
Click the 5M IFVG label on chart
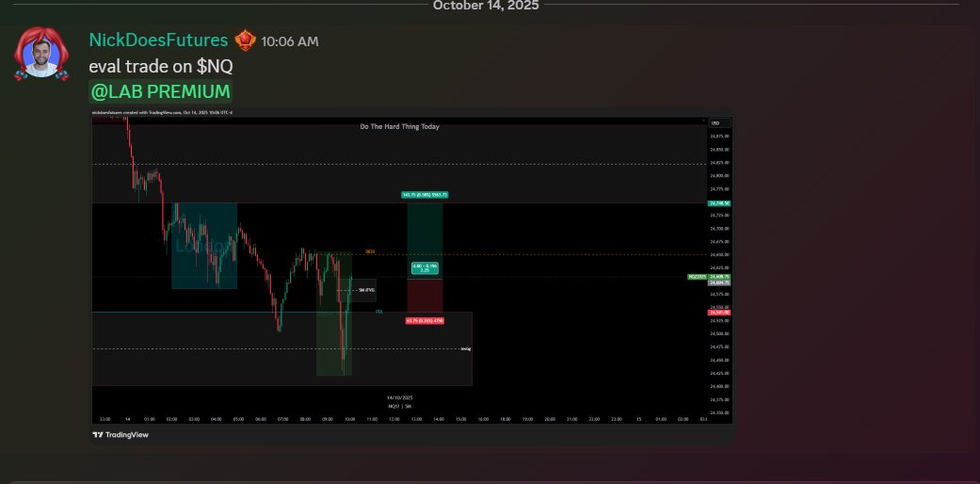tap(366, 290)
